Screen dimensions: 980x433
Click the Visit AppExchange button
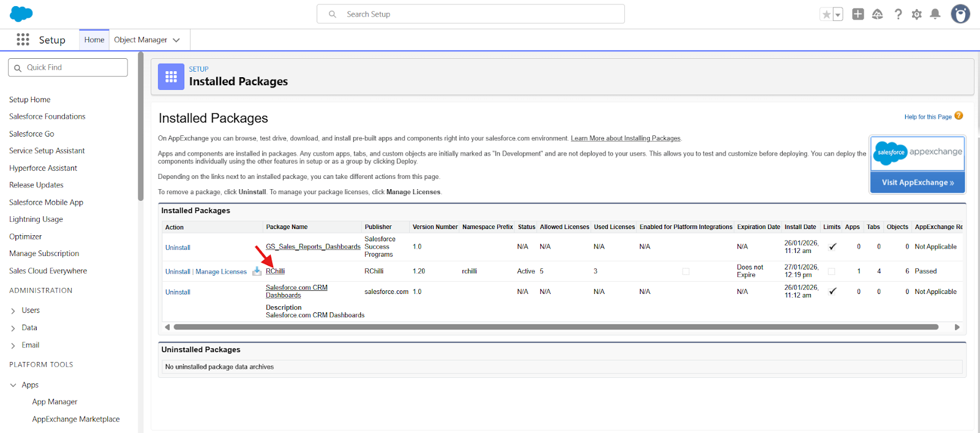917,183
